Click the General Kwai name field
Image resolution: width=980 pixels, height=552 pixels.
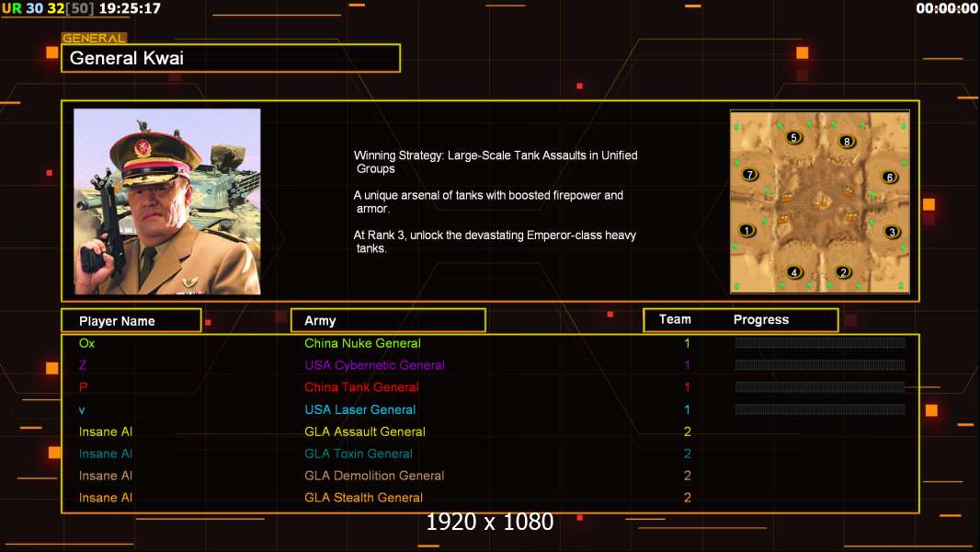tap(231, 58)
